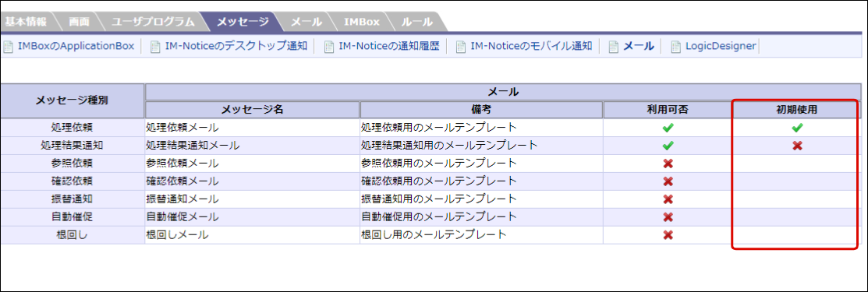This screenshot has height=292, width=868.
Task: Switch to the 画面 tab
Action: [x=80, y=22]
